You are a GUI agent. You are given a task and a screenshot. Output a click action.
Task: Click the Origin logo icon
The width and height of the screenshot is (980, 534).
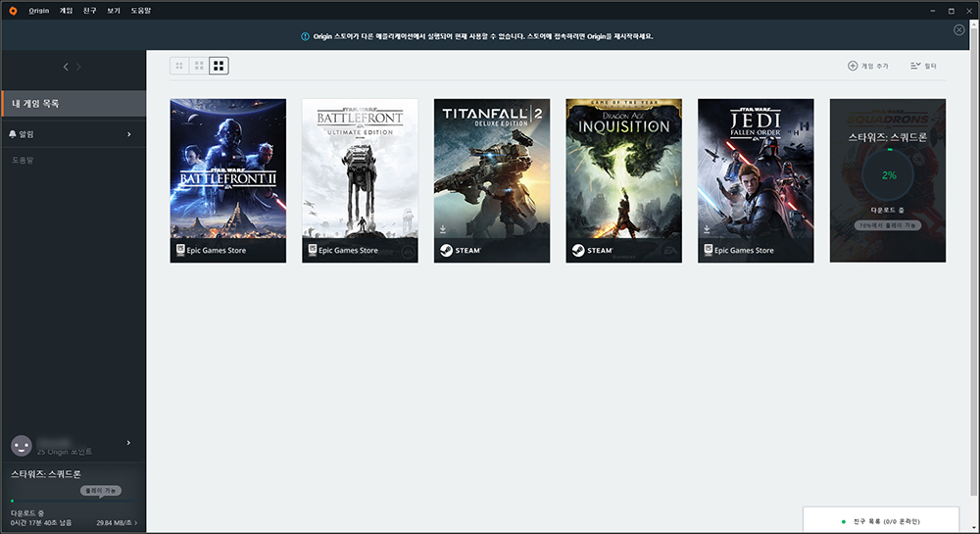pos(13,11)
